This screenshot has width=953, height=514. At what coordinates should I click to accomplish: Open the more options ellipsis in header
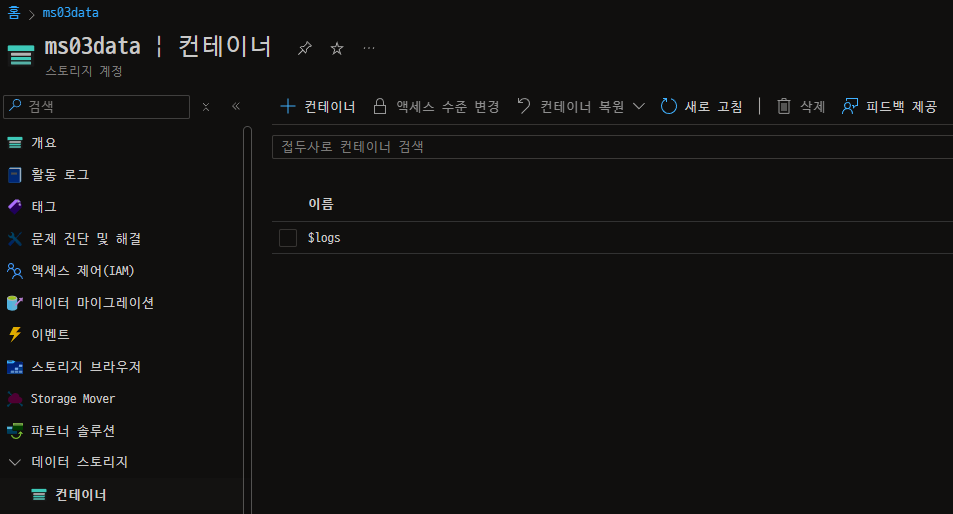coord(369,48)
